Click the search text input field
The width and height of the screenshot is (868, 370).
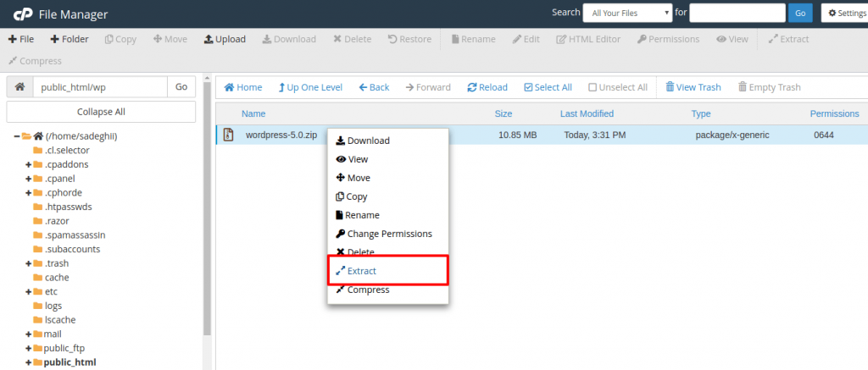[x=737, y=13]
